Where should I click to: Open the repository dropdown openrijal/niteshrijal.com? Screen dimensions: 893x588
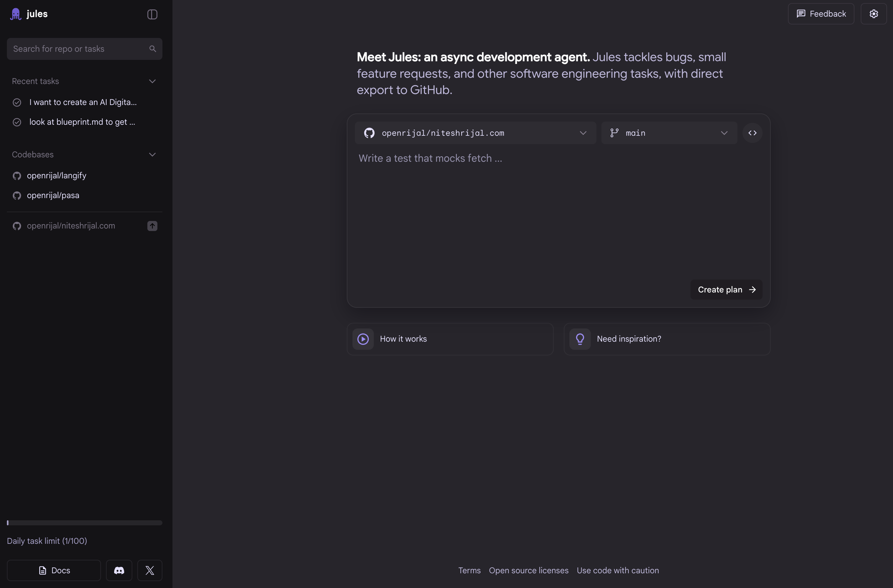pos(475,133)
